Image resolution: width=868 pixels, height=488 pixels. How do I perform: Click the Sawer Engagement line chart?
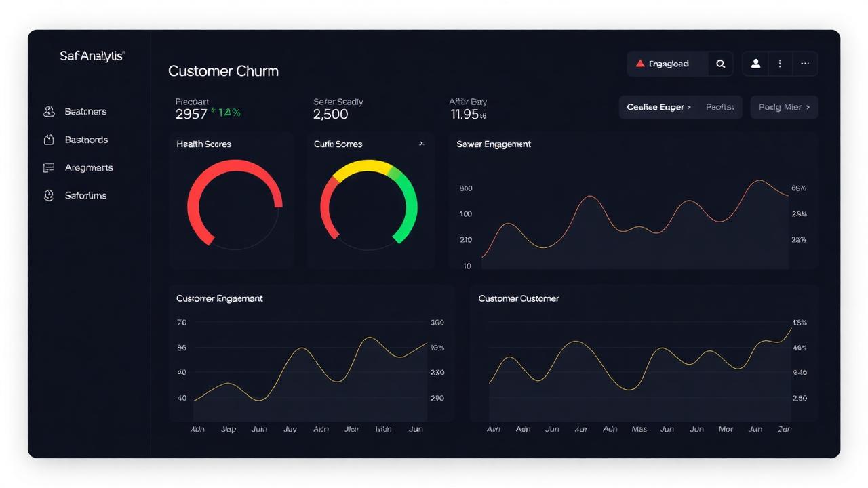tap(635, 225)
